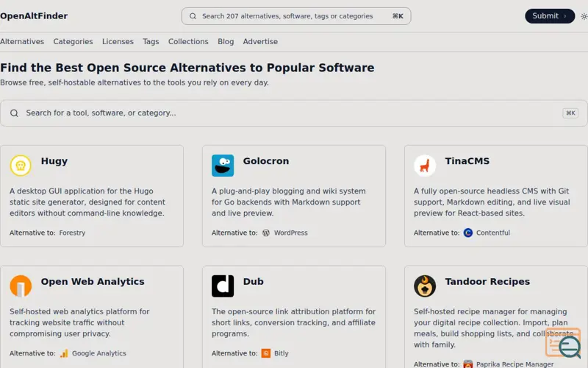This screenshot has width=588, height=368.
Task: Click the Paprika Recipe Manager icon
Action: [468, 364]
